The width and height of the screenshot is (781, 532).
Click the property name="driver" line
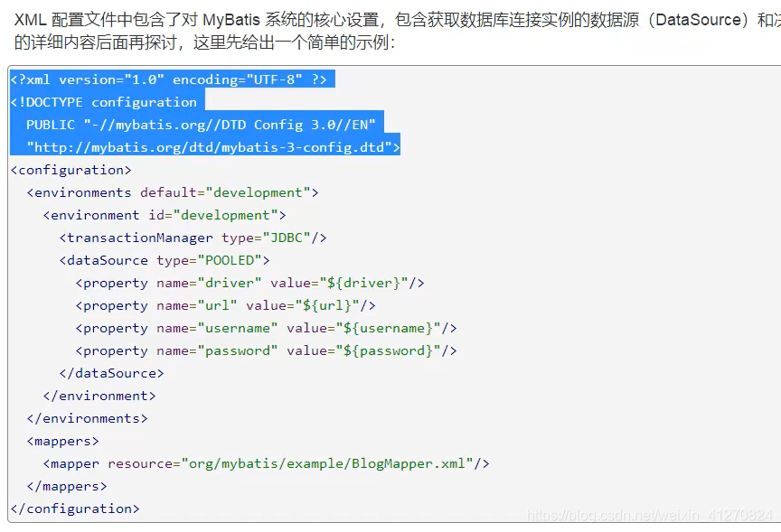tap(250, 283)
